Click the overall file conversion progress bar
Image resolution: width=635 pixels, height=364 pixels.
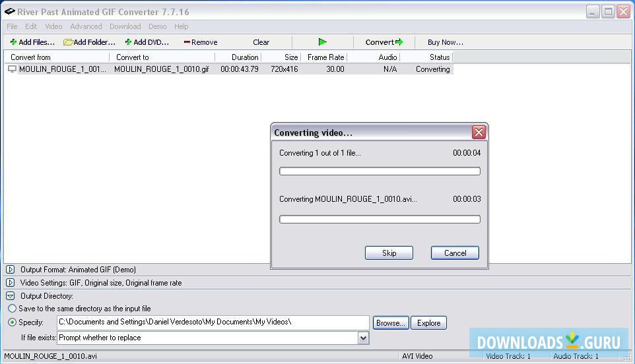click(x=380, y=171)
